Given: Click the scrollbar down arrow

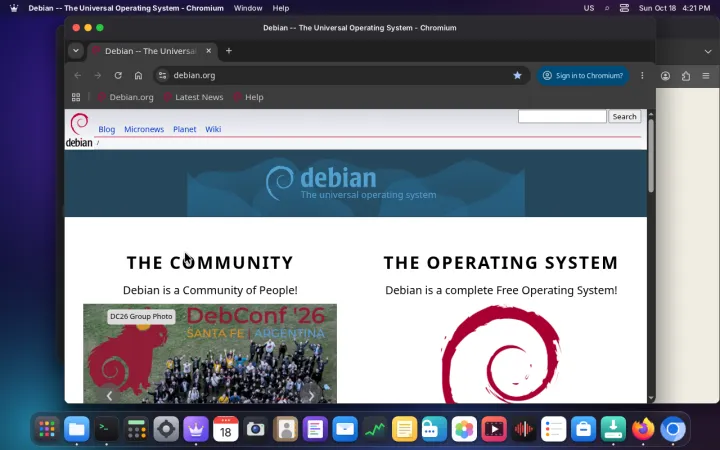Looking at the screenshot, I should click(651, 398).
